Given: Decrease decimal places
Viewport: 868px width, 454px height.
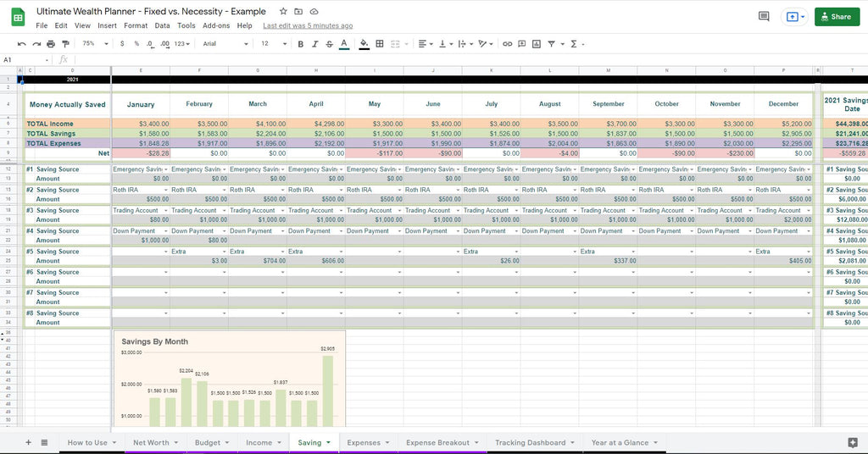Looking at the screenshot, I should 150,44.
